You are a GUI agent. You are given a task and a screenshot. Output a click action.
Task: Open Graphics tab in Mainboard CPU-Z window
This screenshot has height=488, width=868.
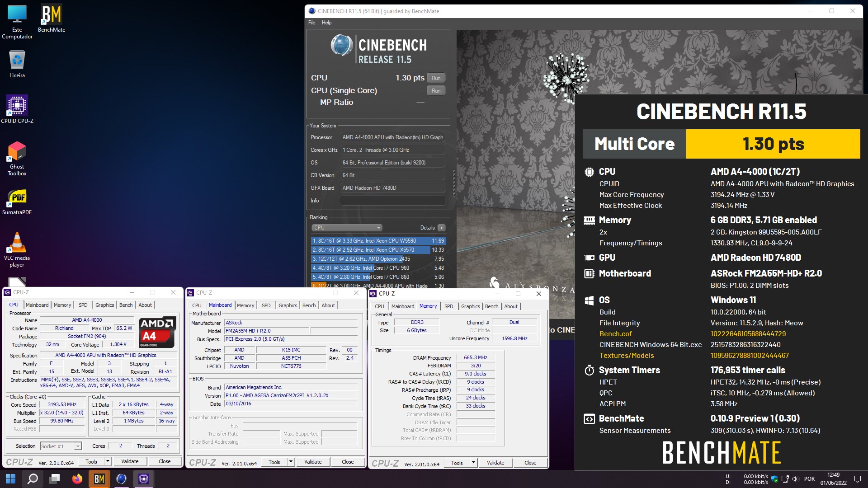click(288, 305)
